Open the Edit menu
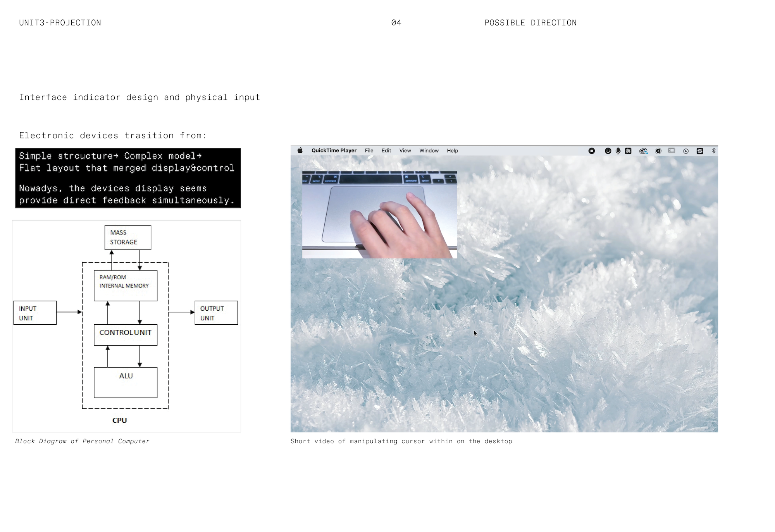 [x=386, y=151]
